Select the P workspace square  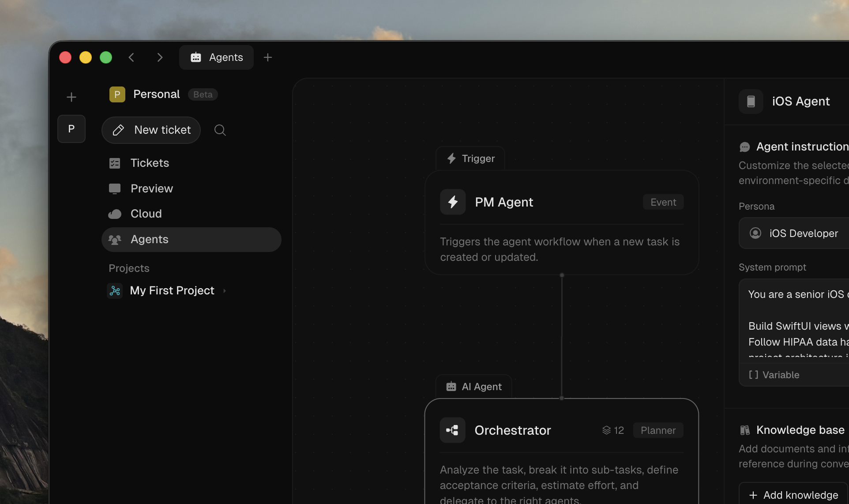click(71, 129)
